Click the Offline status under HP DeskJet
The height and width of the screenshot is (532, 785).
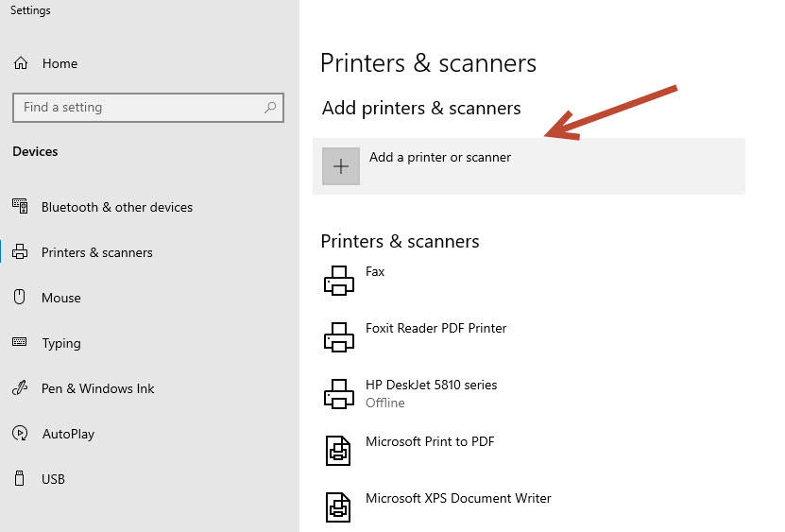coord(385,403)
